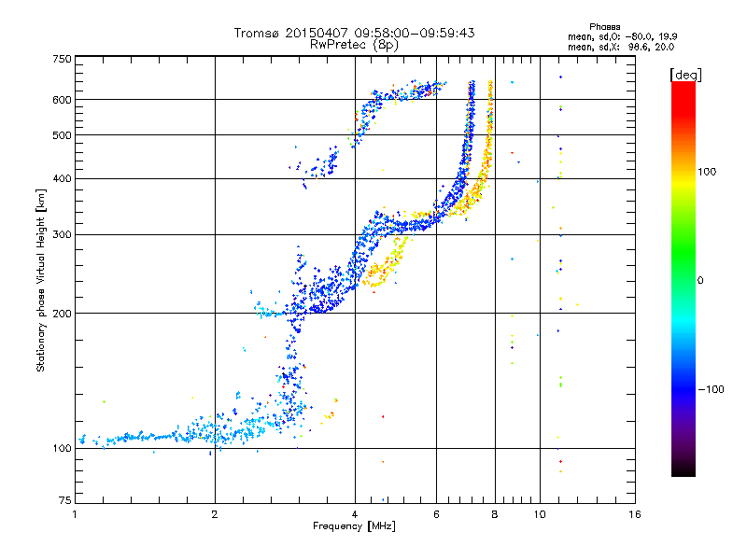Click the 'Stationary phase Virtual Height [km]' label
The image size is (747, 560).
point(41,281)
